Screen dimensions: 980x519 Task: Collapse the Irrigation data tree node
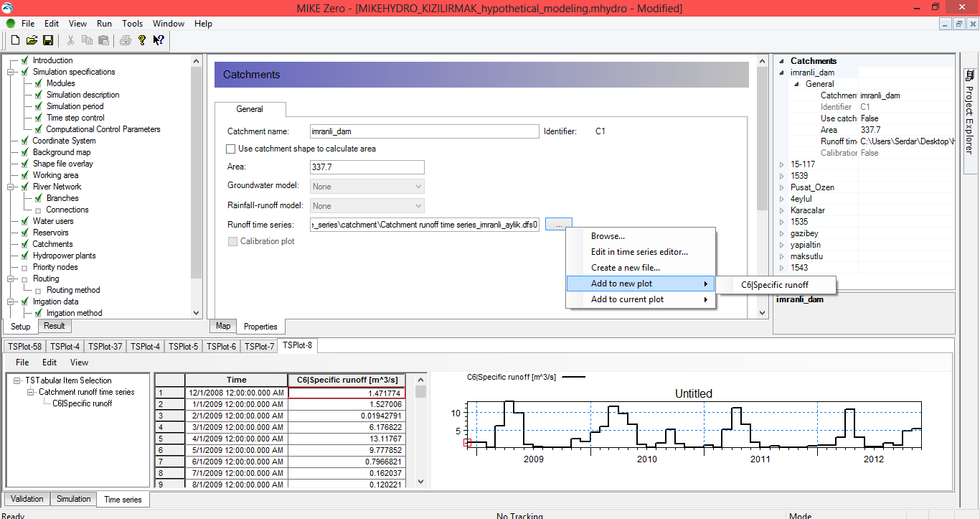tap(11, 301)
